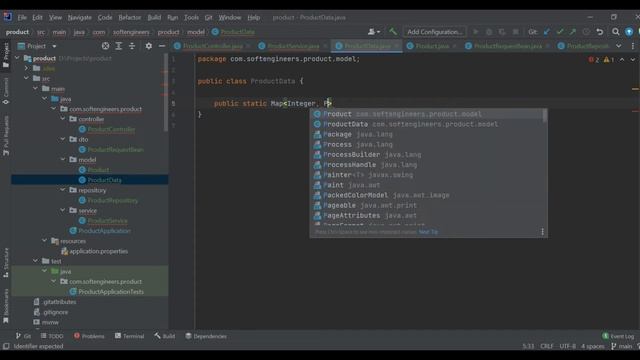Open the Bookmarks side tab
640x360 pixels.
click(x=6, y=306)
